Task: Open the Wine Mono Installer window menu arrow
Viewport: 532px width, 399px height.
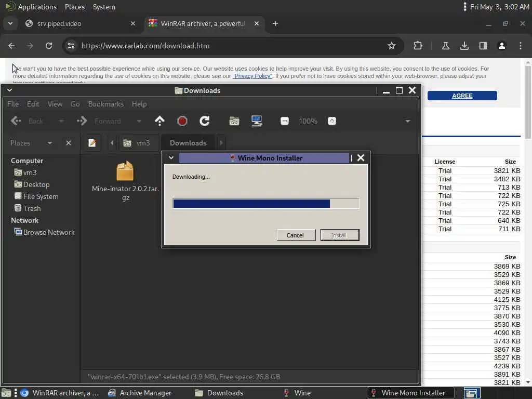Action: tap(171, 158)
